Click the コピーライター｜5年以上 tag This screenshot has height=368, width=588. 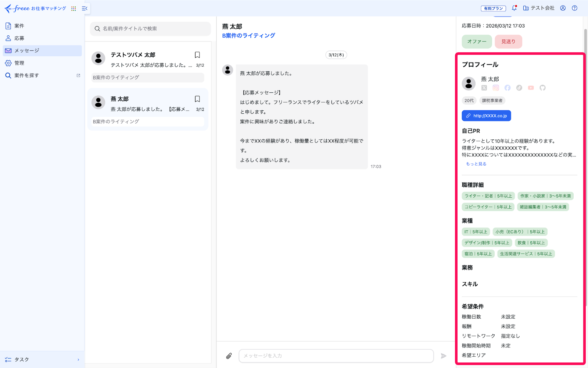pyautogui.click(x=488, y=207)
